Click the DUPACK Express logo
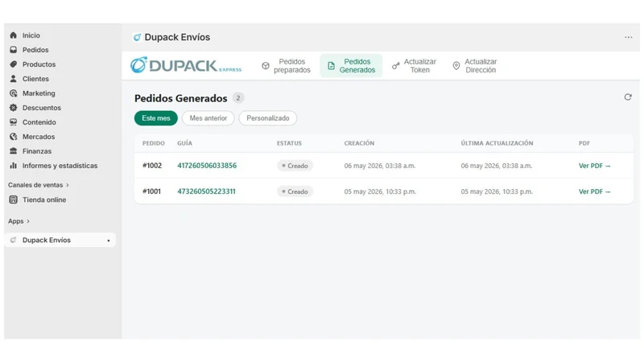The image size is (644, 362). pos(186,65)
